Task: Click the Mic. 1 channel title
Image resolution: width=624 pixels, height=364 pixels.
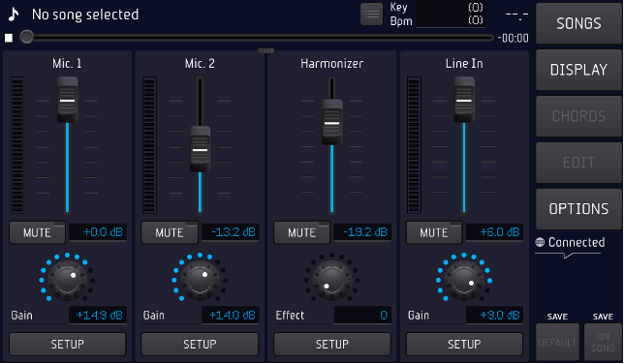Action: coord(67,63)
